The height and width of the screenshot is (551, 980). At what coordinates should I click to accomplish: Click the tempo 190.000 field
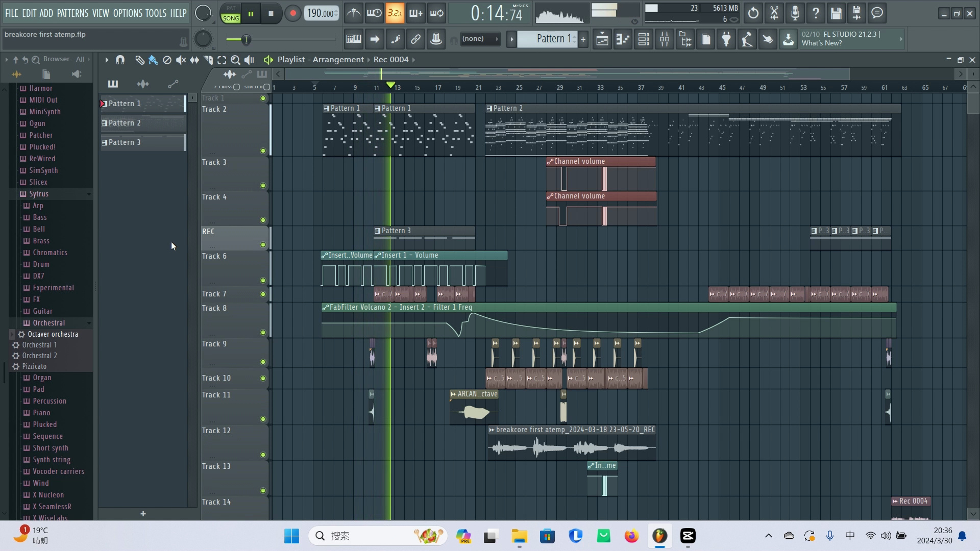pos(322,13)
